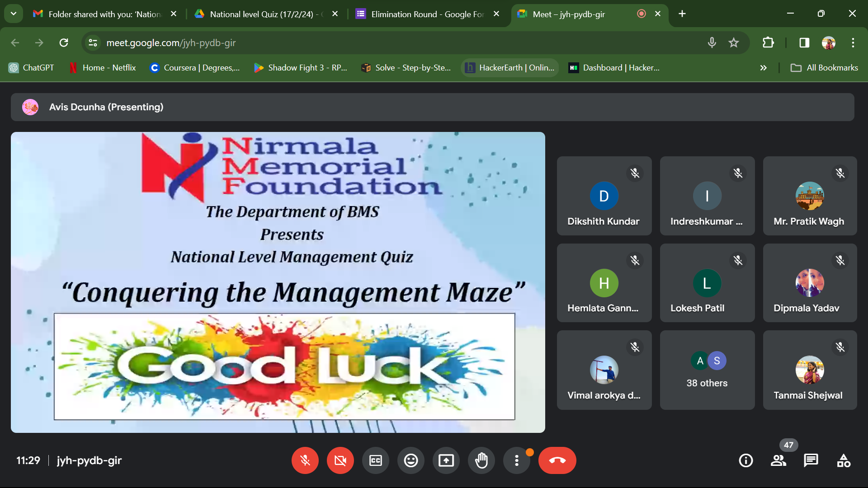
Task: Click the meet.google.com address bar
Action: coord(362,43)
